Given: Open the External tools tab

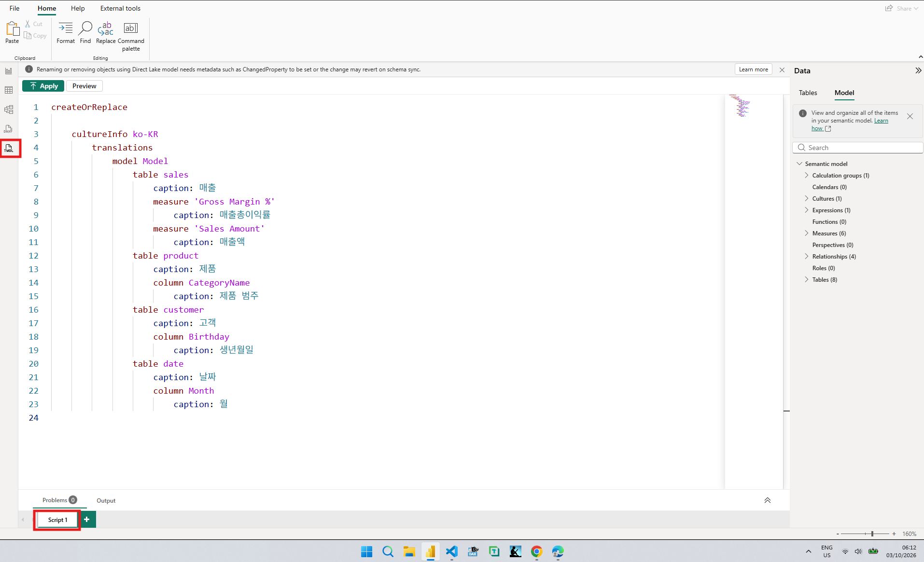Looking at the screenshot, I should point(120,8).
